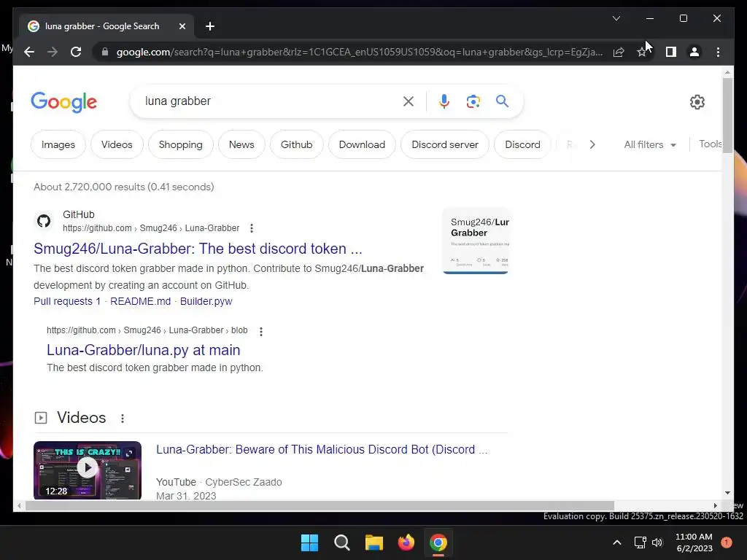
Task: Click the Chrome taskbar icon
Action: tap(438, 542)
